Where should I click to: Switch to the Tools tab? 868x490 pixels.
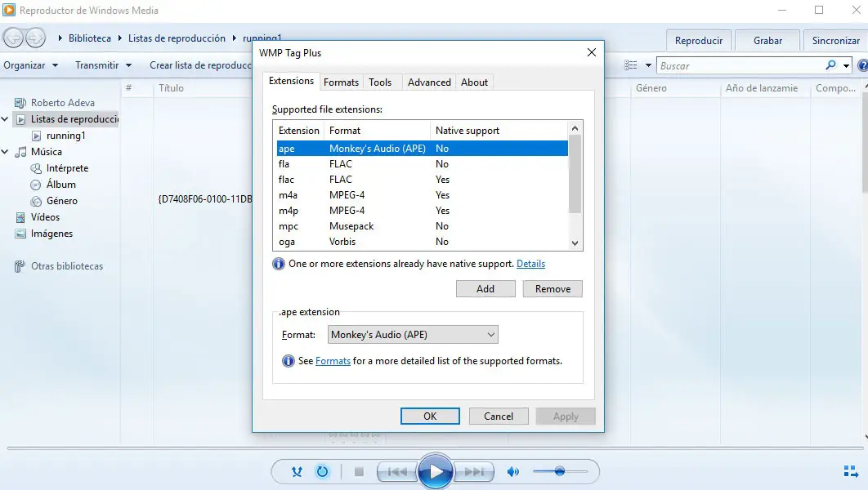click(x=380, y=82)
